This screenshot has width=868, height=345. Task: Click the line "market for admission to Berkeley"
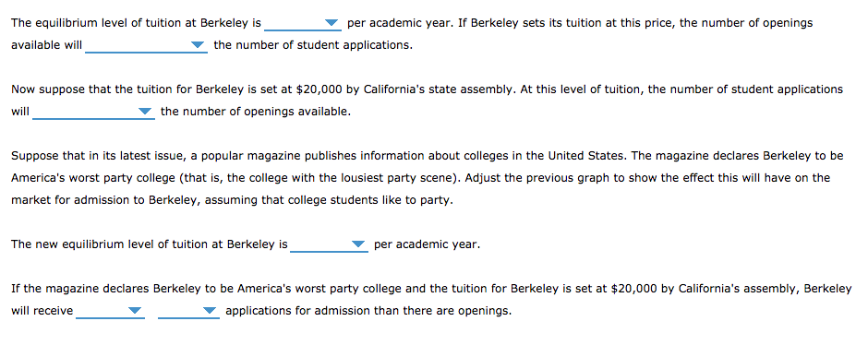click(232, 200)
